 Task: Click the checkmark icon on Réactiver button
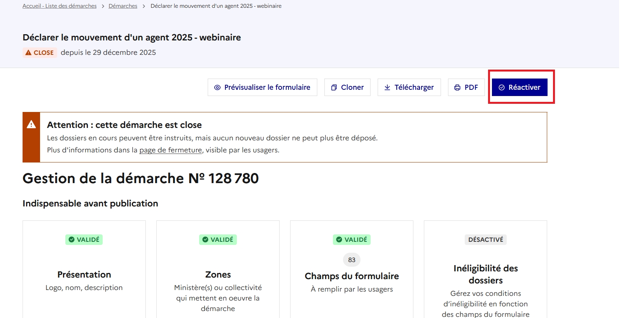(502, 87)
